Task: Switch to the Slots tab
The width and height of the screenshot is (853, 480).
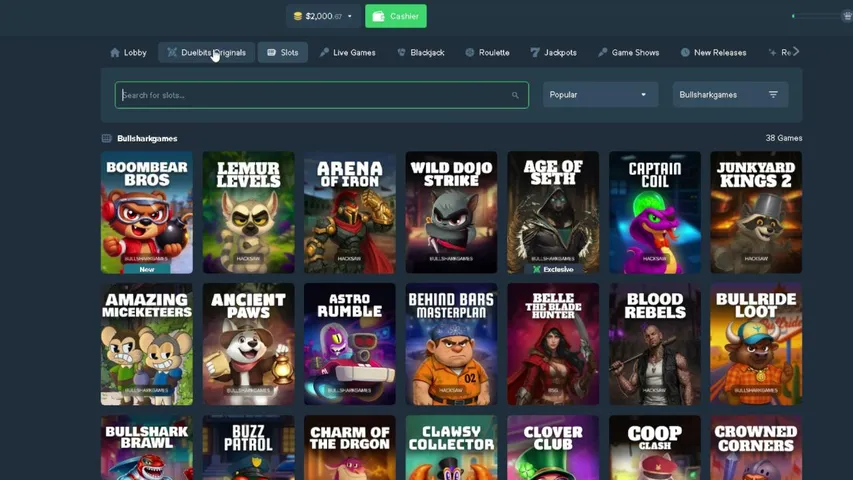Action: click(283, 53)
